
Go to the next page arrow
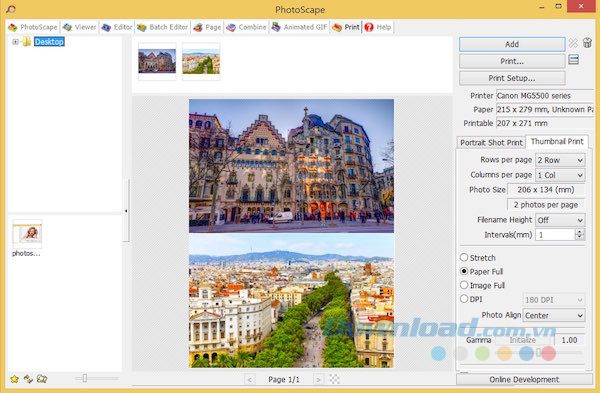(318, 379)
